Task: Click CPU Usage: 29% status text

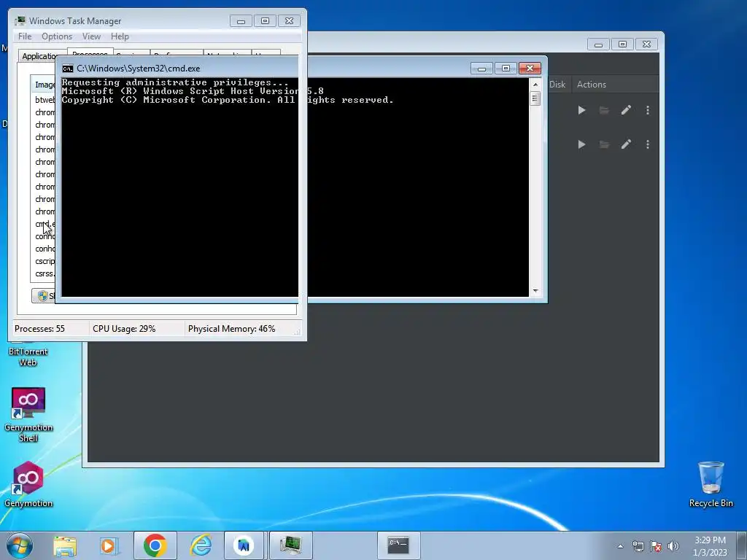Action: coord(124,329)
